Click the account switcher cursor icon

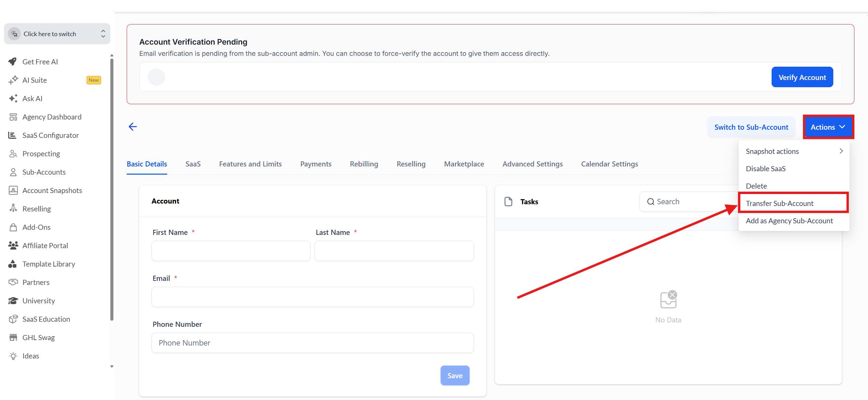point(14,34)
